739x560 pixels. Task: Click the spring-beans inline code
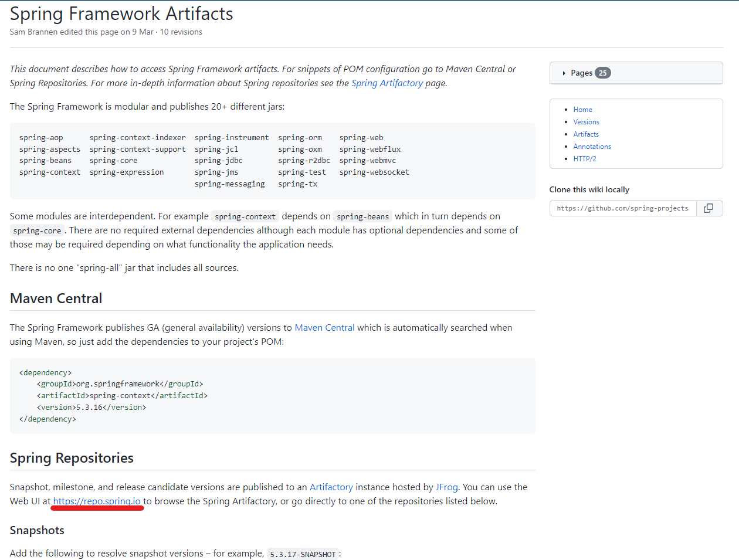362,216
